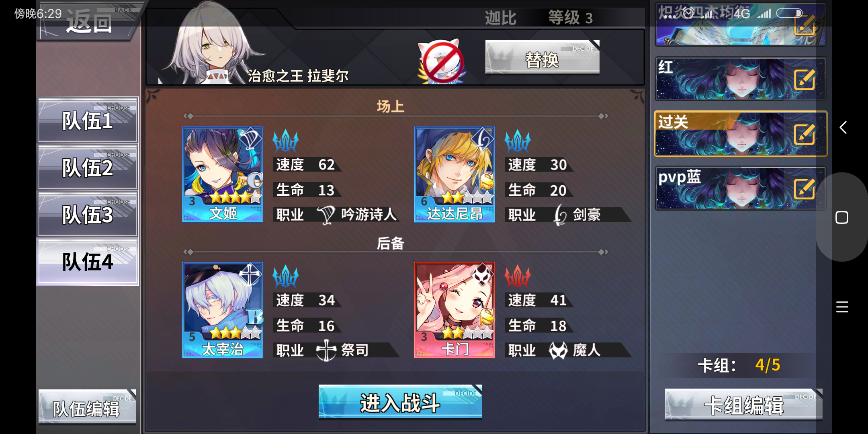The height and width of the screenshot is (434, 868).
Task: Click the no-pet prohibited cat icon
Action: click(442, 61)
